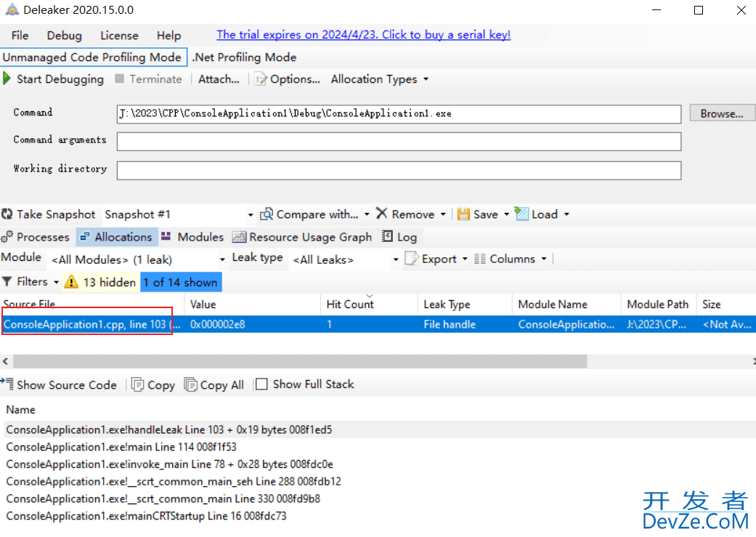This screenshot has height=537, width=756.
Task: Click the Copy All pages icon
Action: point(190,384)
